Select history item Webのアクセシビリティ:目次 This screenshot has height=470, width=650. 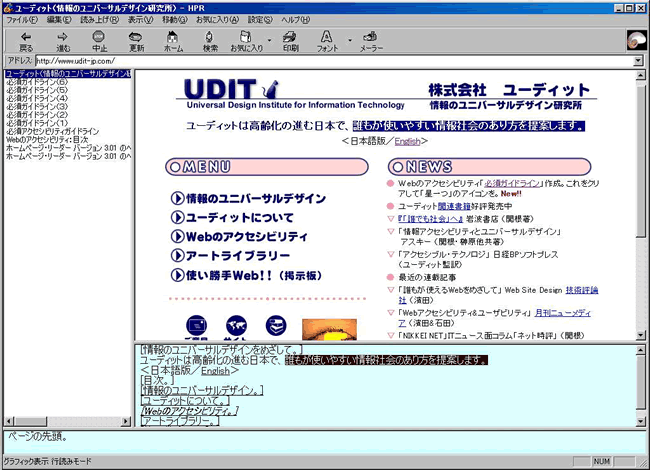[x=47, y=140]
